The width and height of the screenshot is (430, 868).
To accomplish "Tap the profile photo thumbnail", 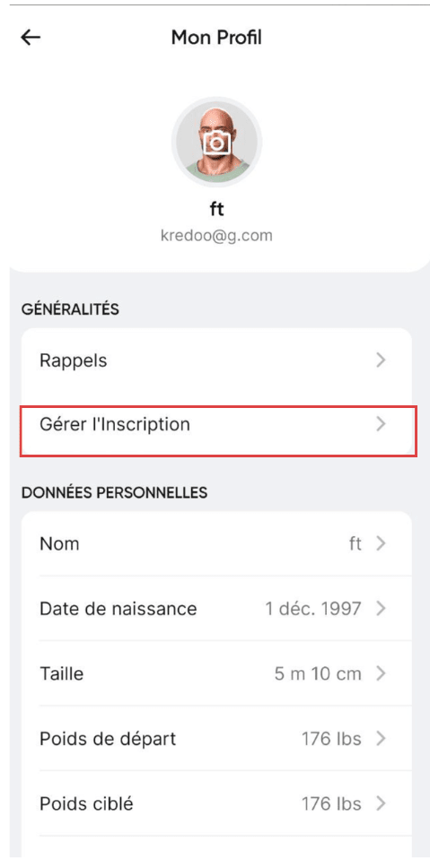I will point(216,143).
